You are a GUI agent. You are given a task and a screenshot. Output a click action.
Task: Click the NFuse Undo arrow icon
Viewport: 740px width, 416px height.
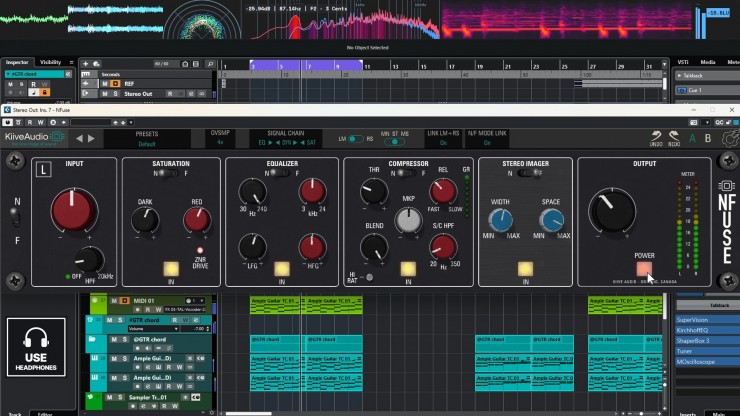click(x=656, y=136)
